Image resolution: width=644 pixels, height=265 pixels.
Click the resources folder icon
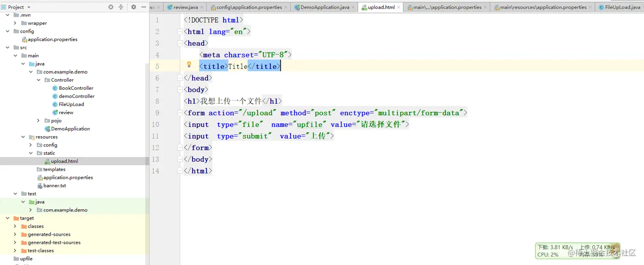tap(32, 137)
